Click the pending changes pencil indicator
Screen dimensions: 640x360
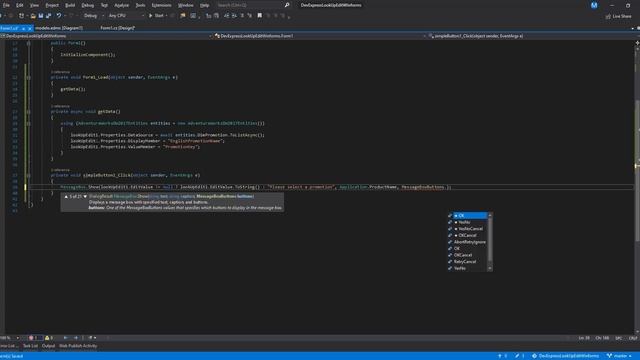pyautogui.click(x=520, y=356)
